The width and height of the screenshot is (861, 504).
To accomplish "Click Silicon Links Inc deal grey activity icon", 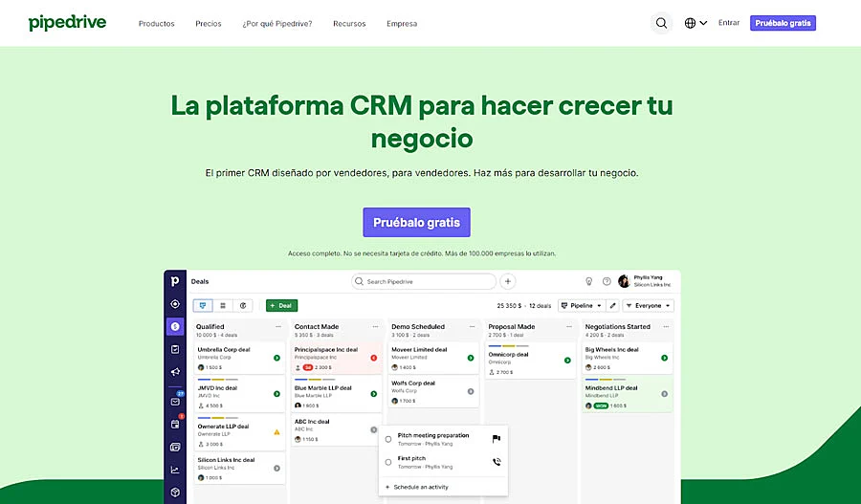I will (x=276, y=469).
